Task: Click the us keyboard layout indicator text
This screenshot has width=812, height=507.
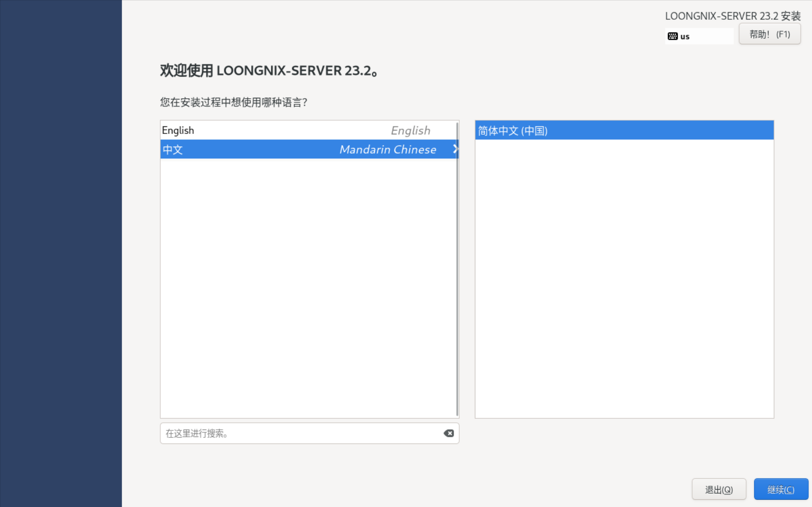Action: click(685, 37)
